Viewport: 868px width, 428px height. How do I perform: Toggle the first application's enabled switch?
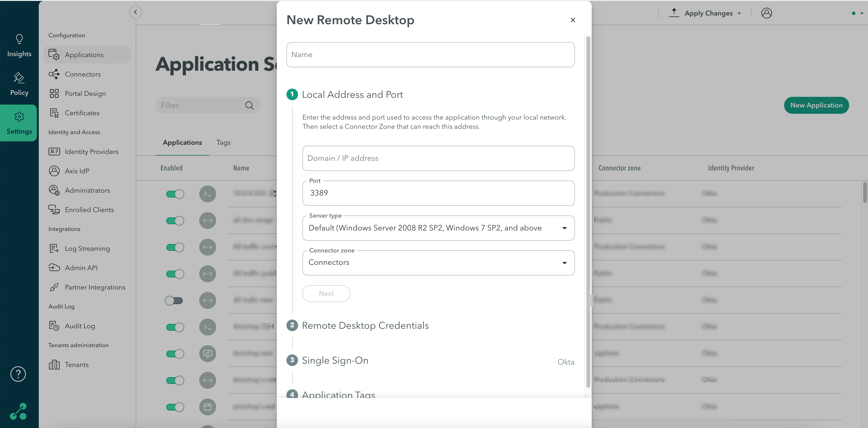[175, 194]
